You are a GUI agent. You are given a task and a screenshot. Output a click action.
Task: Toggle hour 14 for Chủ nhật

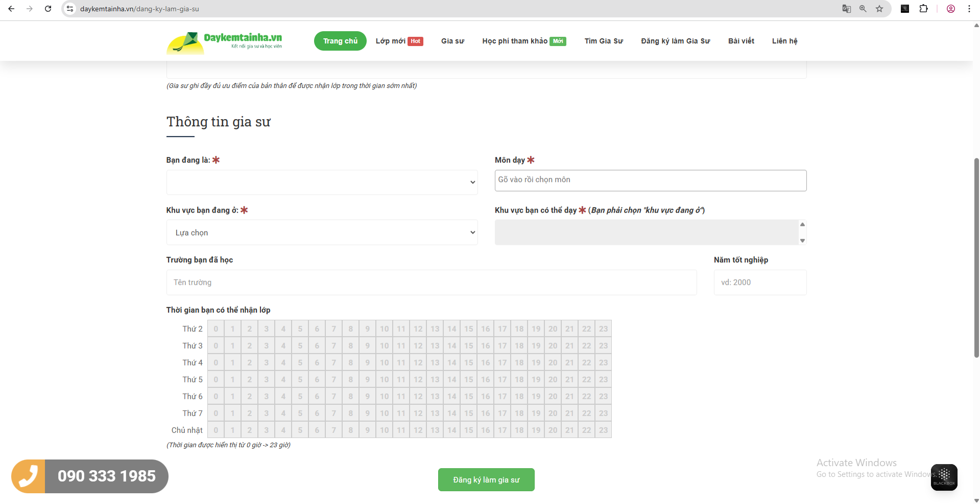click(x=452, y=430)
